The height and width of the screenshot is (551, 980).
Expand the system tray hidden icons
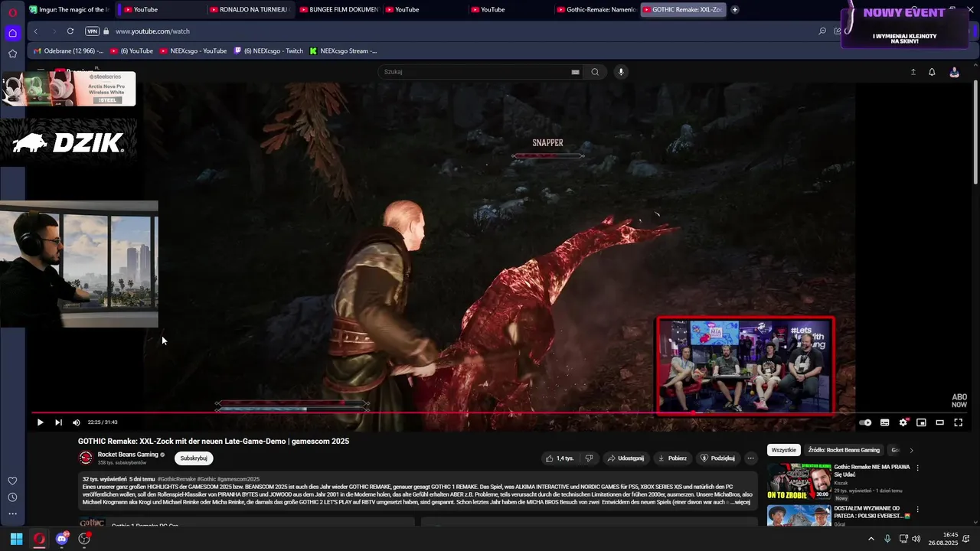coord(871,539)
